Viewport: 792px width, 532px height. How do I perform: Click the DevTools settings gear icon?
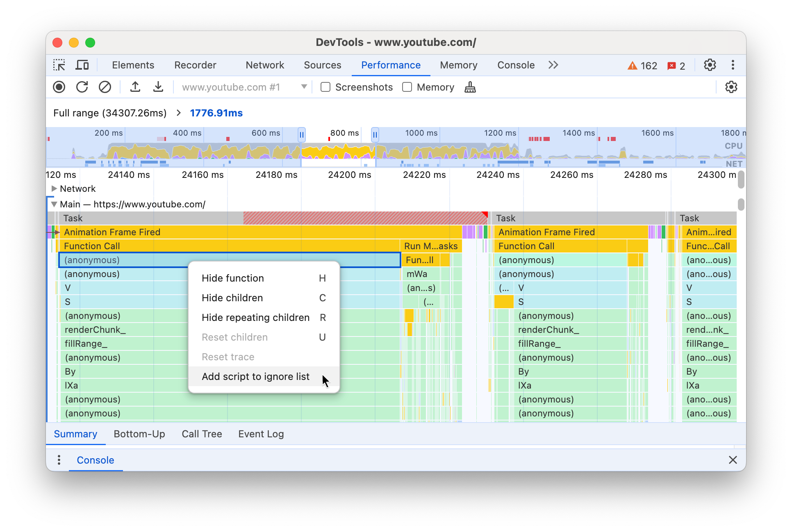click(710, 65)
